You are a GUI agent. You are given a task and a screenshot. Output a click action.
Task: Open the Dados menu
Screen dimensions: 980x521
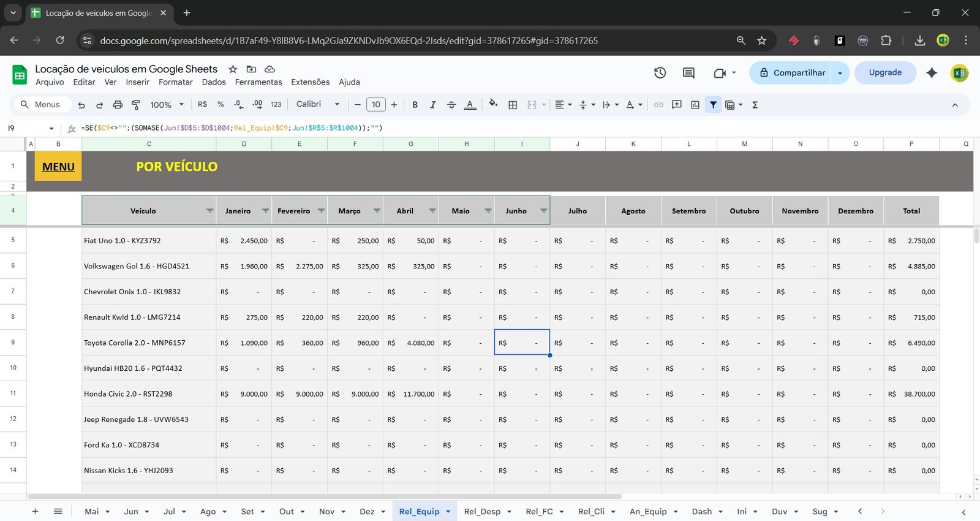coord(214,82)
